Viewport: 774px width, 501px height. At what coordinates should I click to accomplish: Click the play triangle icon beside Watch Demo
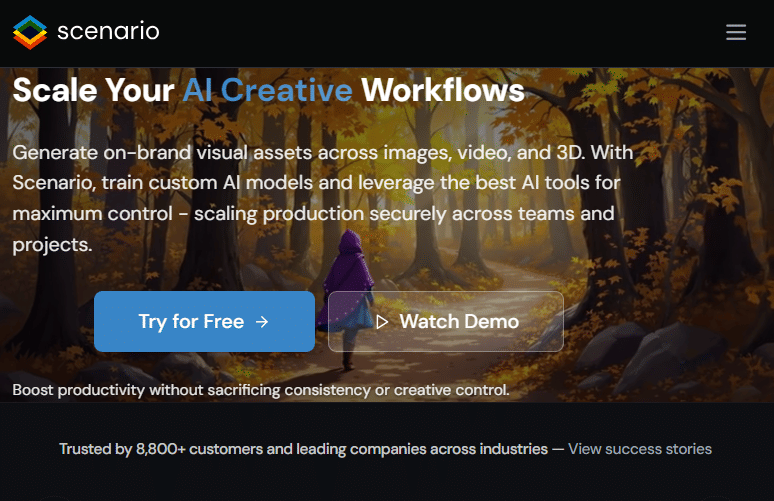[382, 322]
